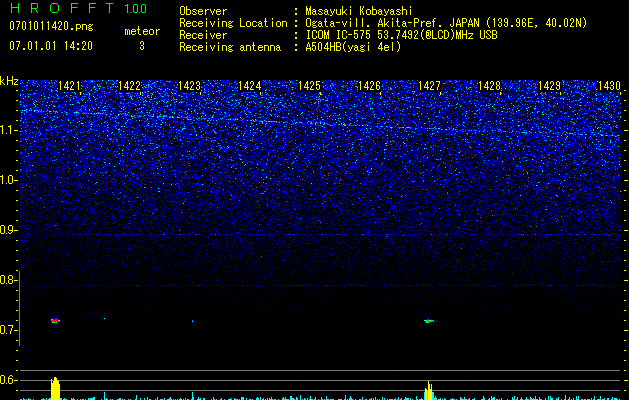
Task: Click the 'meteor' count label
Action: pyautogui.click(x=142, y=31)
